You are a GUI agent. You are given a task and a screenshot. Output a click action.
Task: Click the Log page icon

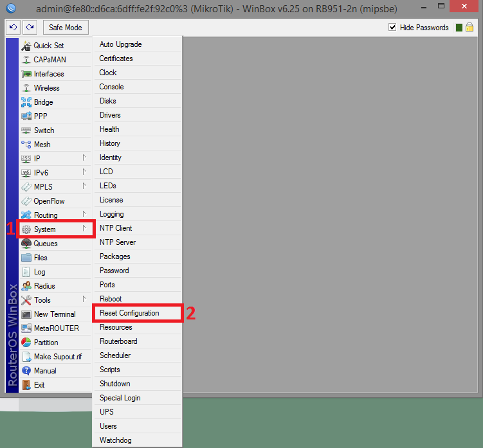point(26,272)
